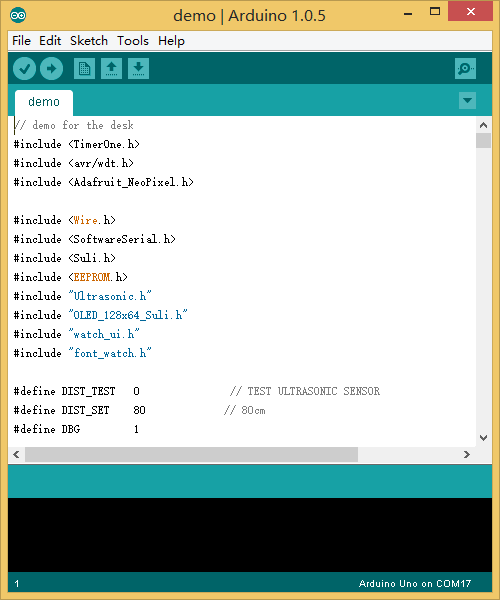Image resolution: width=500 pixels, height=600 pixels.
Task: Click the '// TEST ULTRASONIC SENSOR' comment
Action: pos(305,391)
